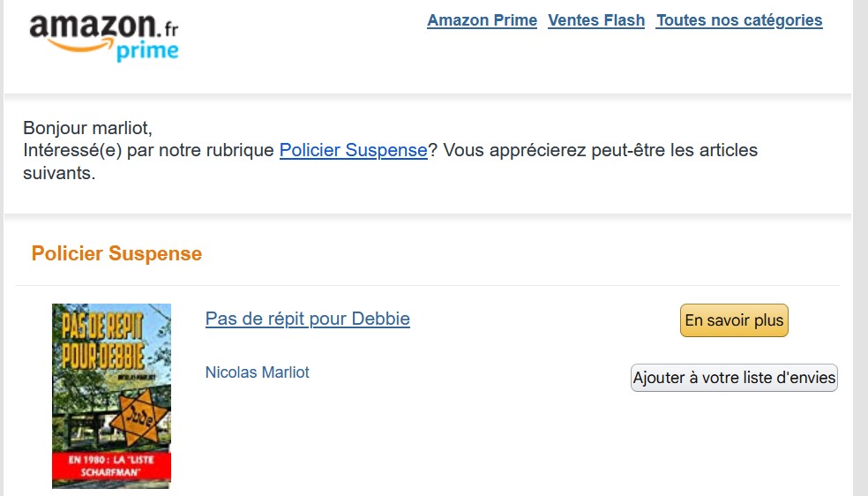Open Ventes Flash from the header
The width and height of the screenshot is (868, 496).
point(596,20)
